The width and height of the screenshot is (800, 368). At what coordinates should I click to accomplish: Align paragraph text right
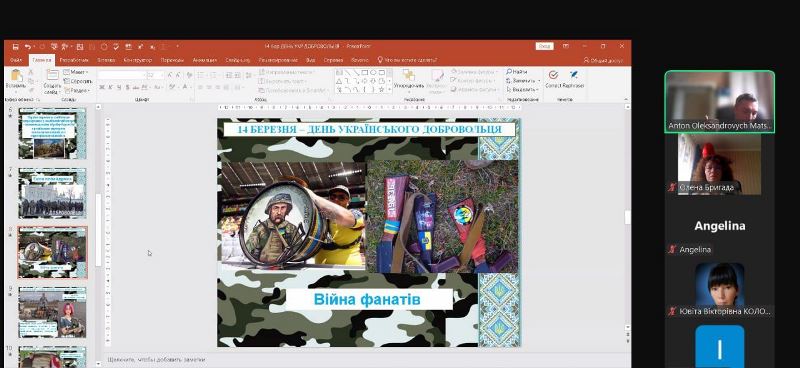coord(218,87)
